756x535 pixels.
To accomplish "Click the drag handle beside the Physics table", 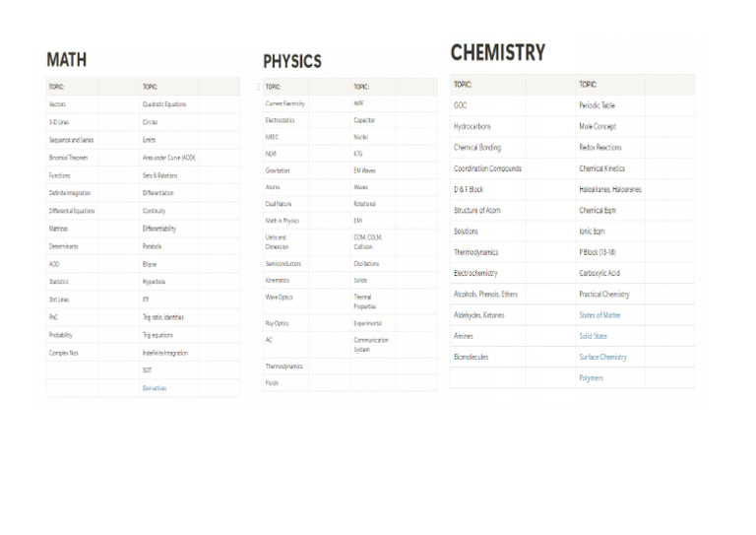I will pyautogui.click(x=259, y=87).
